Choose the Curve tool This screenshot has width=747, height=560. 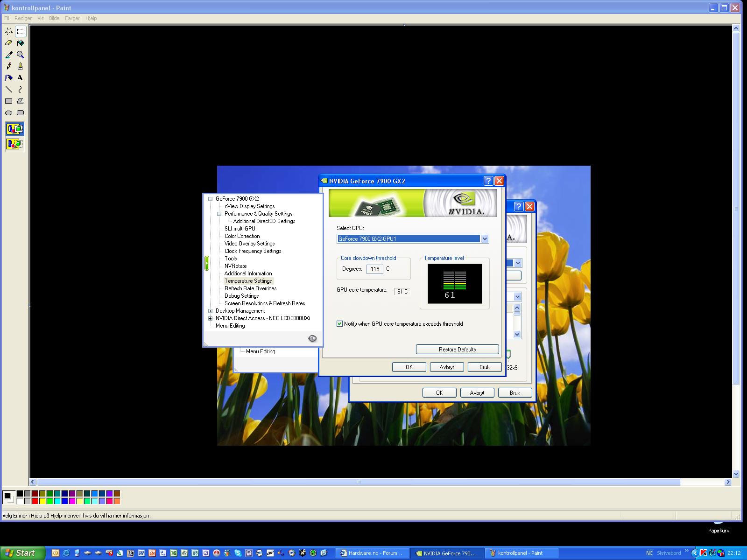pos(21,90)
